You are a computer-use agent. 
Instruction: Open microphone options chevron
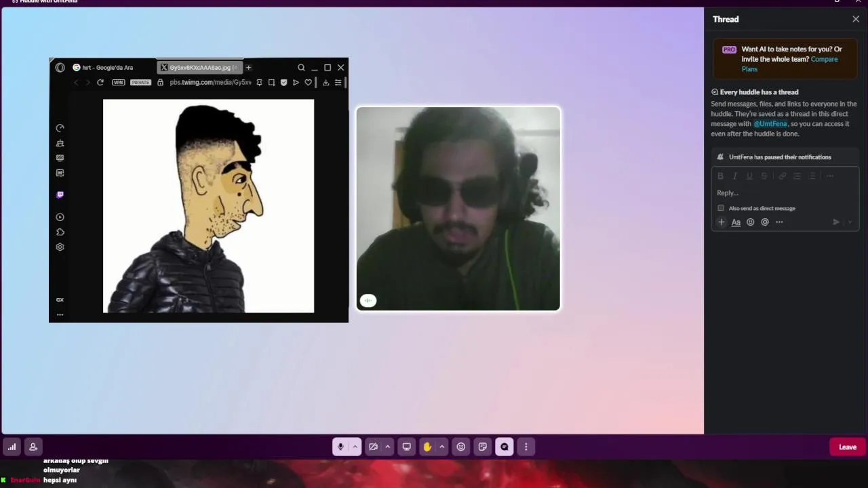pos(355,447)
